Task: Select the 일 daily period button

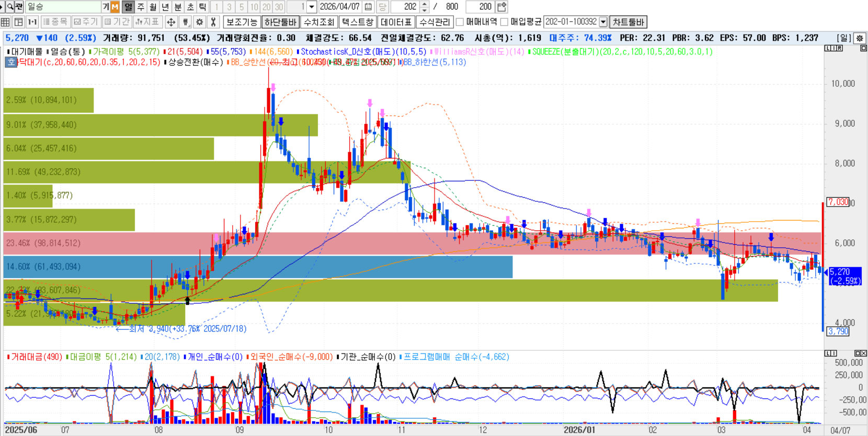Action: (128, 7)
